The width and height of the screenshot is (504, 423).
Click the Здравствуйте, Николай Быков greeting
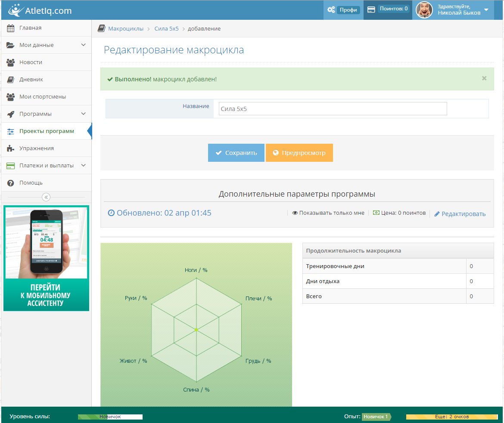tap(459, 9)
